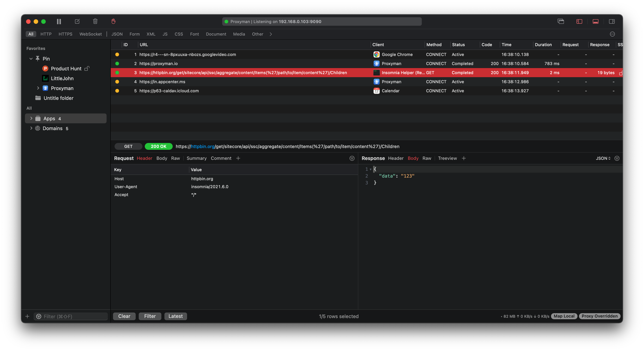The image size is (644, 351).
Task: Click the compose request pencil icon
Action: click(x=77, y=22)
